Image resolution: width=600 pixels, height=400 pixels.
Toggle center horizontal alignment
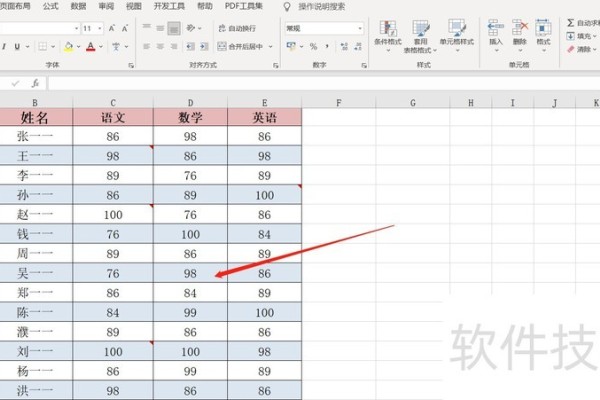pos(160,47)
